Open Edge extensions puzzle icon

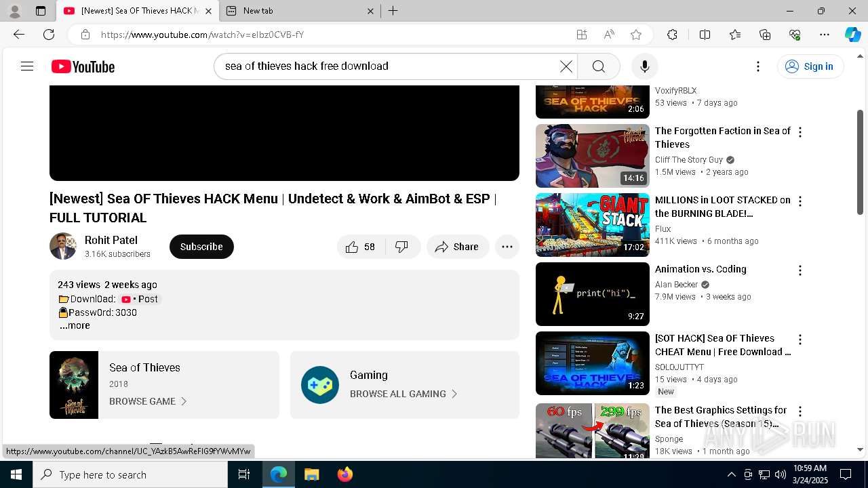point(672,35)
